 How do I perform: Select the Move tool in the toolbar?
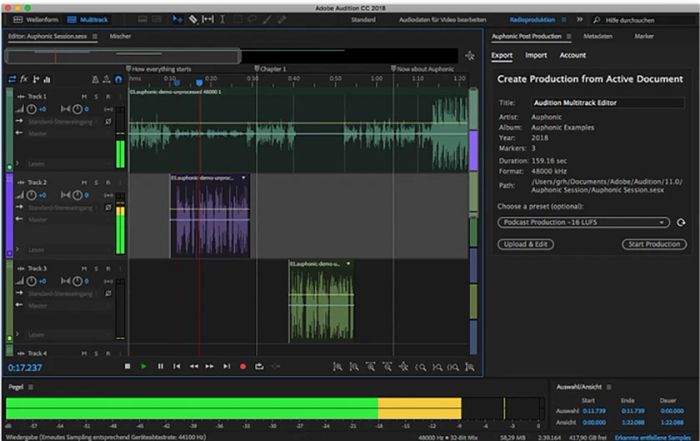click(x=177, y=19)
